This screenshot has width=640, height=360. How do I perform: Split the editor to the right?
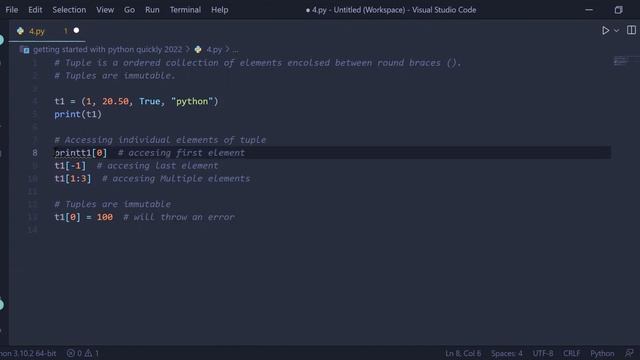631,30
